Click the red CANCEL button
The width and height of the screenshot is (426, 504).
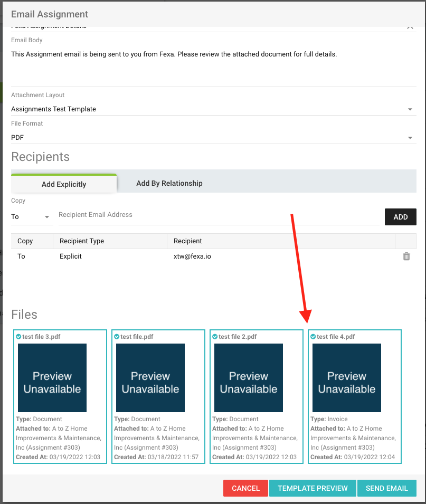[245, 488]
